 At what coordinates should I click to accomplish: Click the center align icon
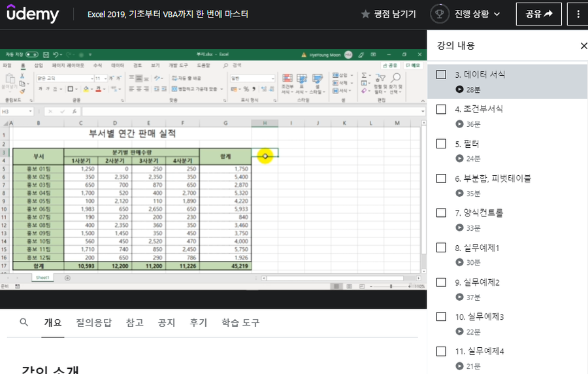point(139,89)
